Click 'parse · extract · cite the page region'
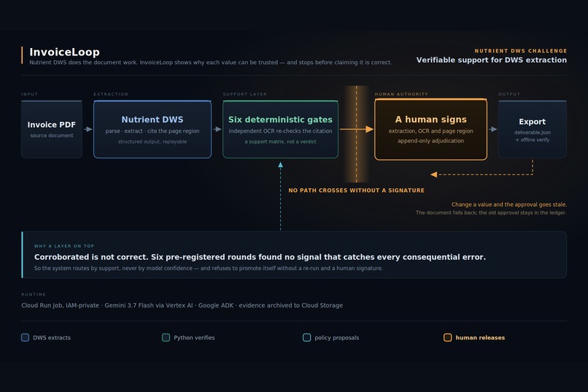The height and width of the screenshot is (392, 588). pos(152,131)
